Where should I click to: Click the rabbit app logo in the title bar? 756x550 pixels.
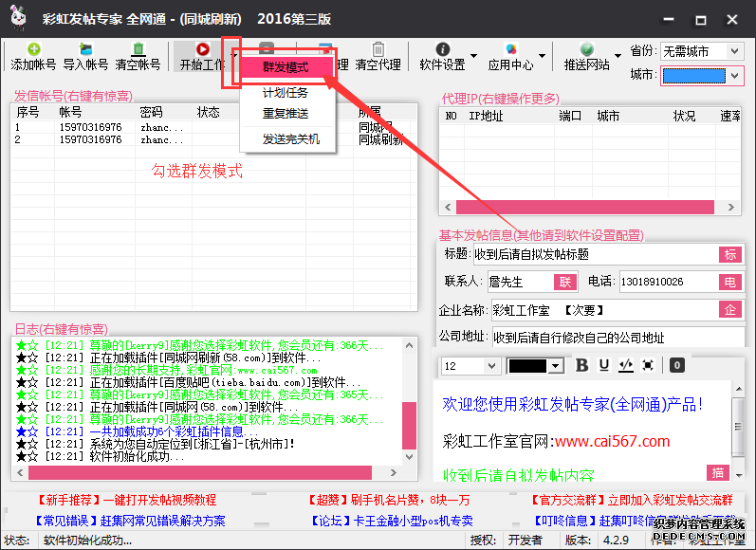point(19,18)
